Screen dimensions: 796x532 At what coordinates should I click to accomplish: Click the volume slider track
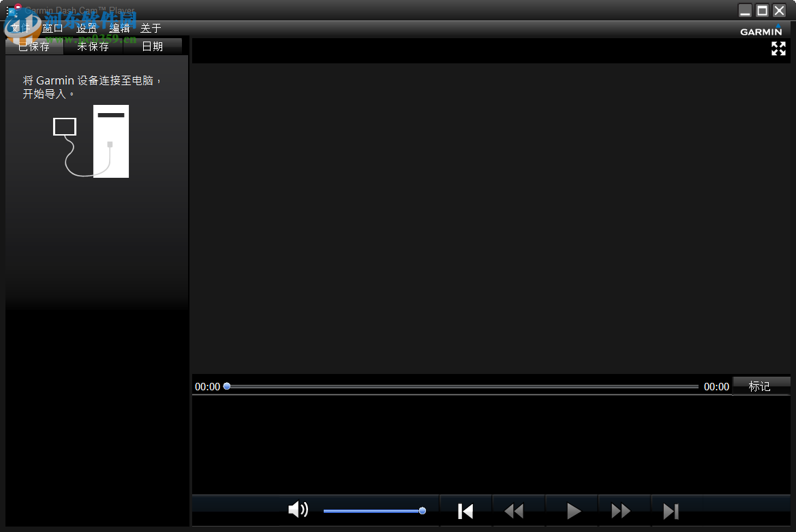point(374,511)
